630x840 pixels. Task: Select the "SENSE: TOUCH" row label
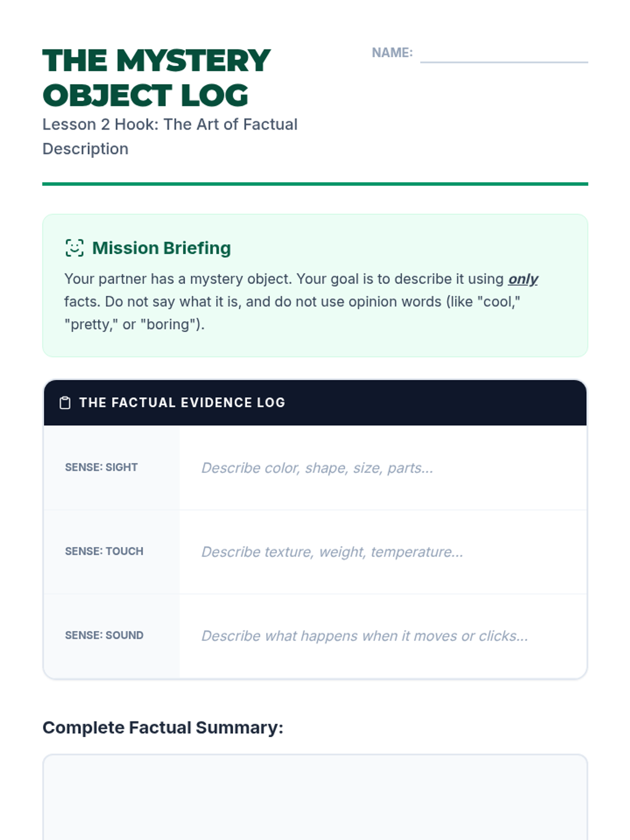(104, 551)
